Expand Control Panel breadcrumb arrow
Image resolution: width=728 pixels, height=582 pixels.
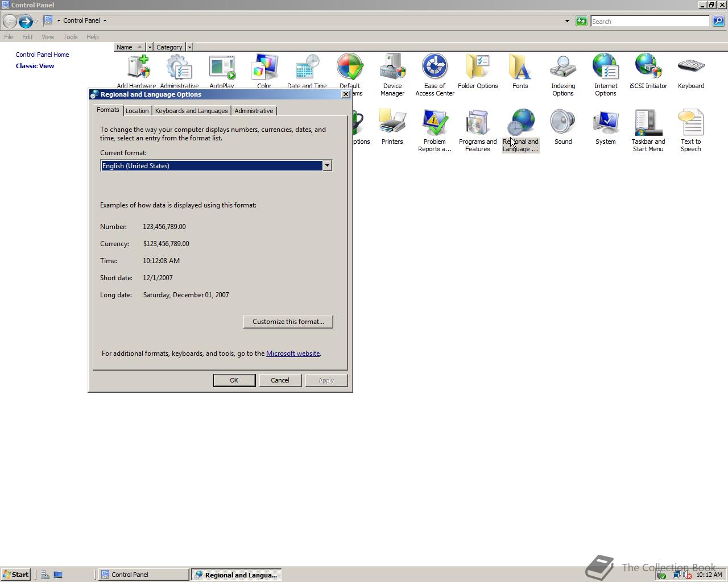(x=105, y=20)
